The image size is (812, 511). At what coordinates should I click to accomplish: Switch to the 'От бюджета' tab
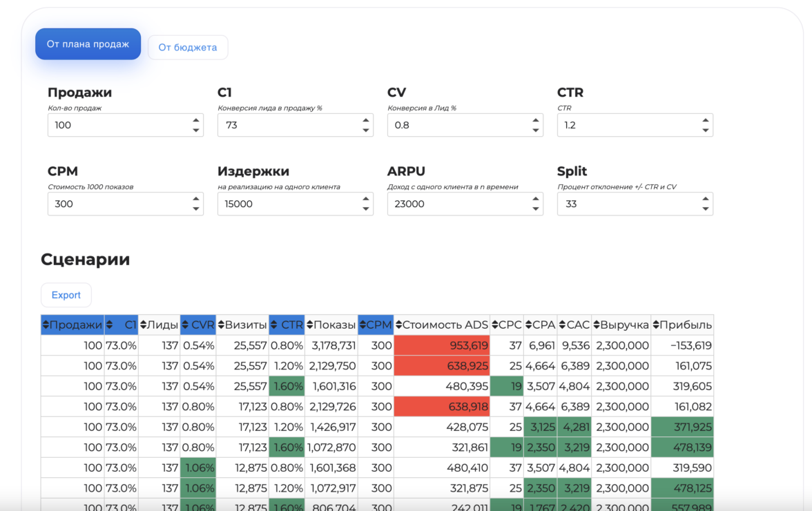pyautogui.click(x=188, y=48)
